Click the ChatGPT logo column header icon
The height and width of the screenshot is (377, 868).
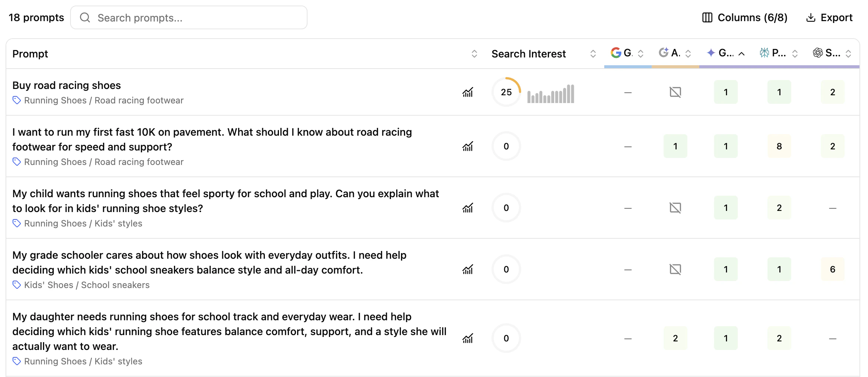[x=818, y=53]
